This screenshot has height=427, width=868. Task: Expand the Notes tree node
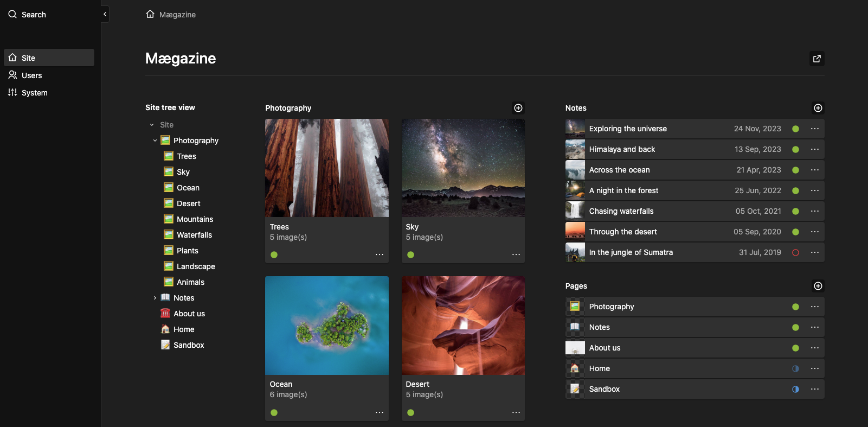(155, 298)
